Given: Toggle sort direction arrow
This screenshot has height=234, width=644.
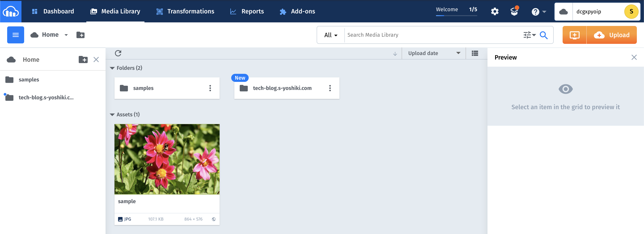Looking at the screenshot, I should point(395,53).
